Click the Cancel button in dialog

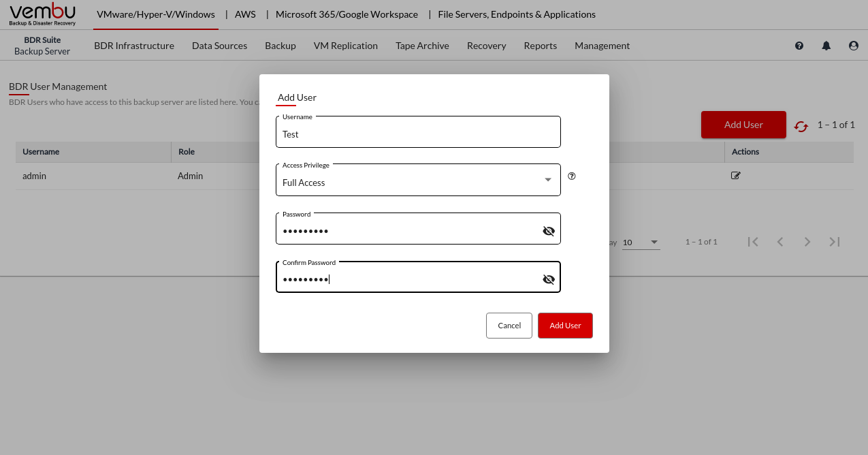pos(509,326)
